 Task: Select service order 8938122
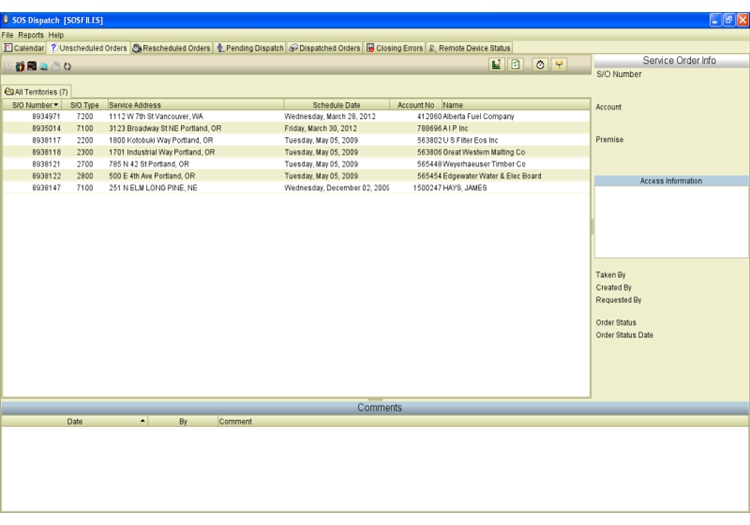click(46, 176)
